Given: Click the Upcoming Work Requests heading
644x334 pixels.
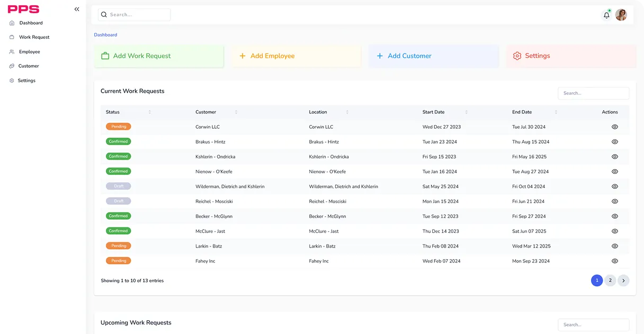Looking at the screenshot, I should (x=136, y=322).
